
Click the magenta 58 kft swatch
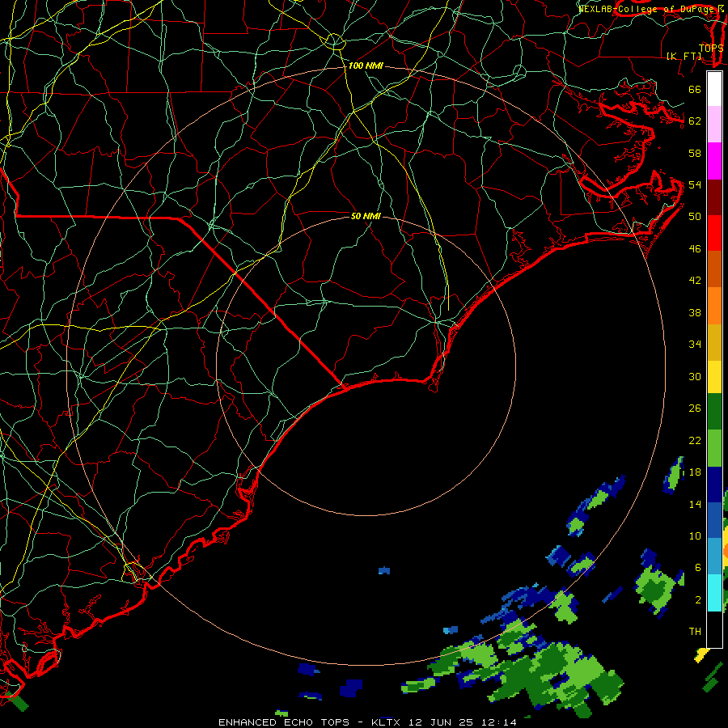pos(714,161)
